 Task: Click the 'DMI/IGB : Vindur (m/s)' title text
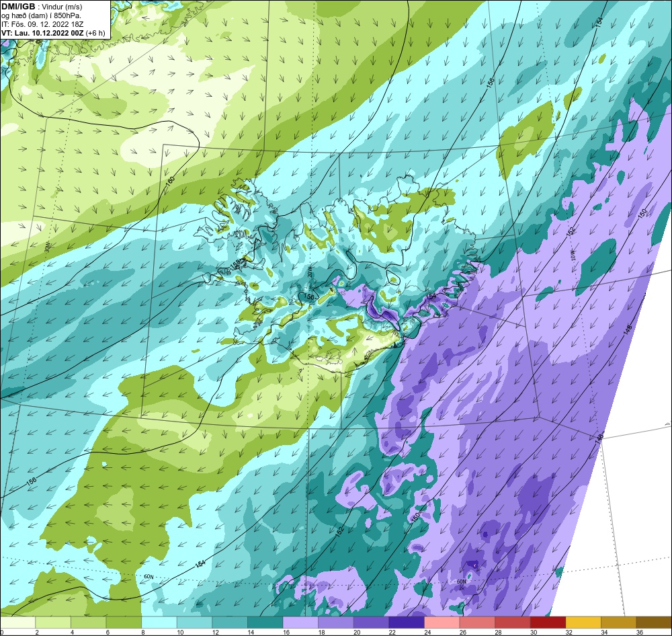42,7
